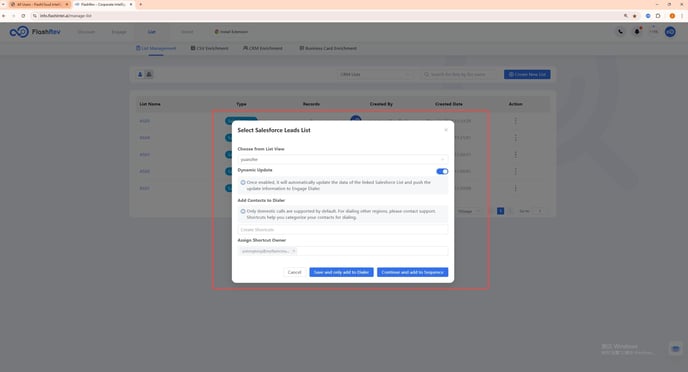Screen dimensions: 688x372
Task: Open the action menu for the first list row
Action: coord(516,121)
